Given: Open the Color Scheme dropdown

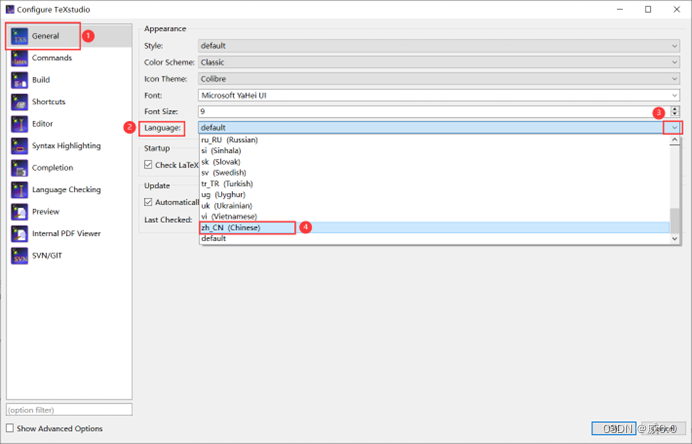Looking at the screenshot, I should pyautogui.click(x=439, y=62).
